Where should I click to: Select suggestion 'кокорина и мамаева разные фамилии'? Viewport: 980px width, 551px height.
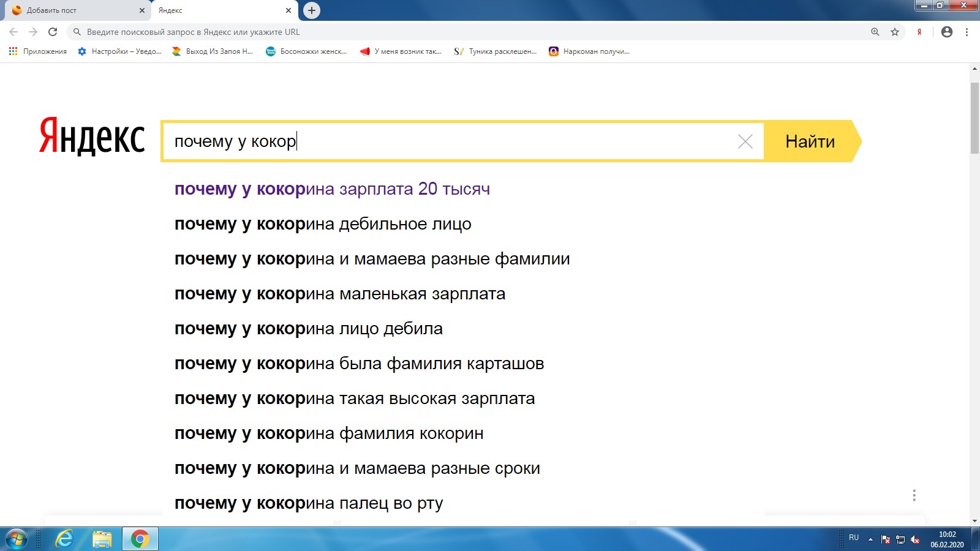[372, 259]
